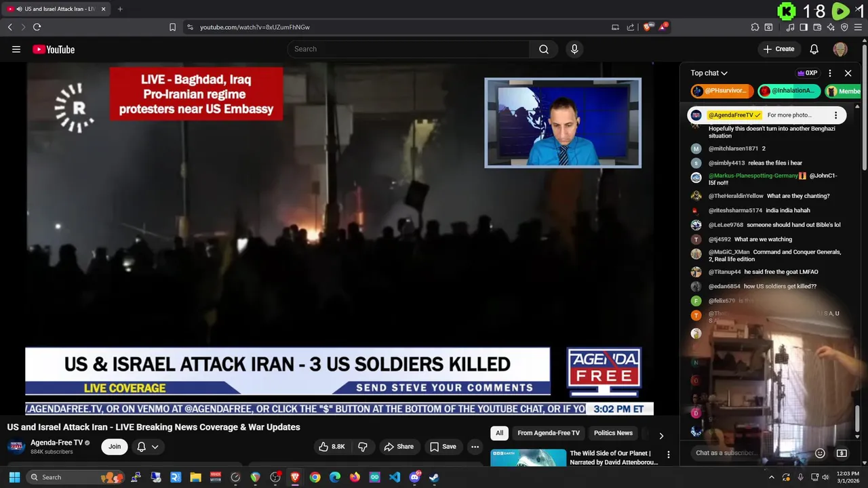
Task: Open the Windows Start menu
Action: [14, 477]
